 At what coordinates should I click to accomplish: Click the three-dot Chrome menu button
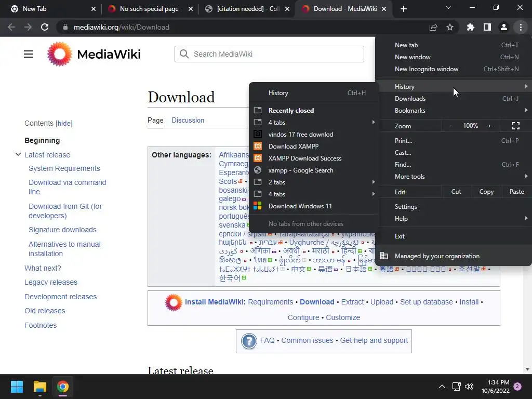click(521, 27)
